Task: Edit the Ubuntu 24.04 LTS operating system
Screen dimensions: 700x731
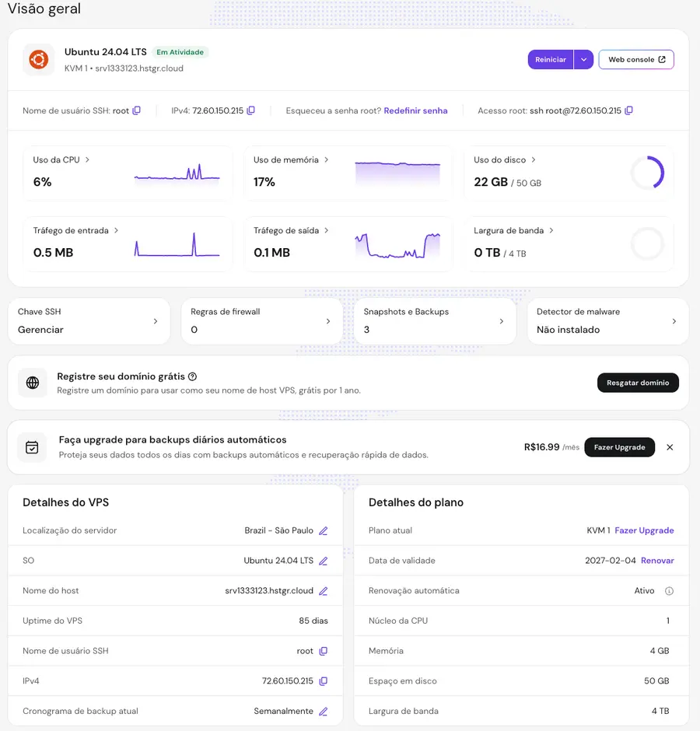Action: point(324,561)
